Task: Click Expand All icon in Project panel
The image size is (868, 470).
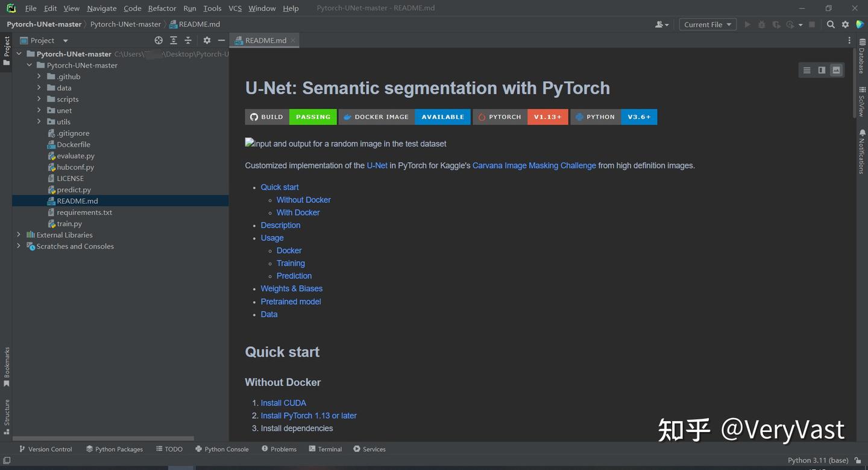Action: tap(174, 40)
